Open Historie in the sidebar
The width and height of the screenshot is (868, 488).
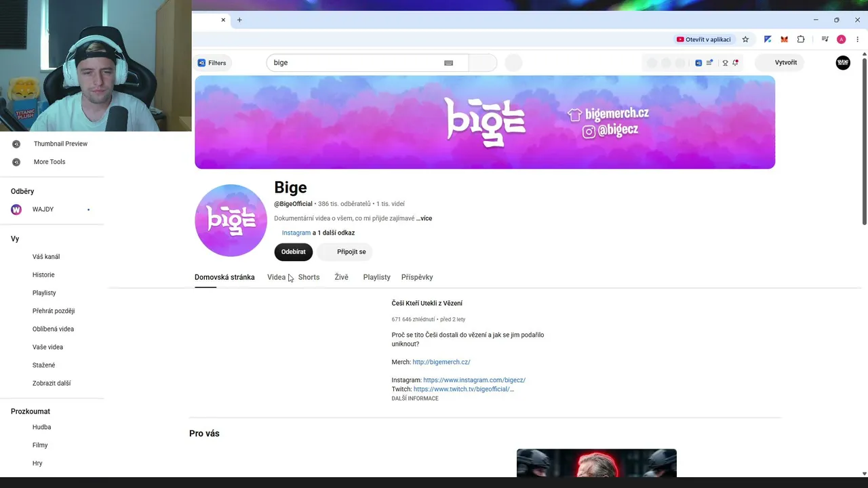[43, 275]
